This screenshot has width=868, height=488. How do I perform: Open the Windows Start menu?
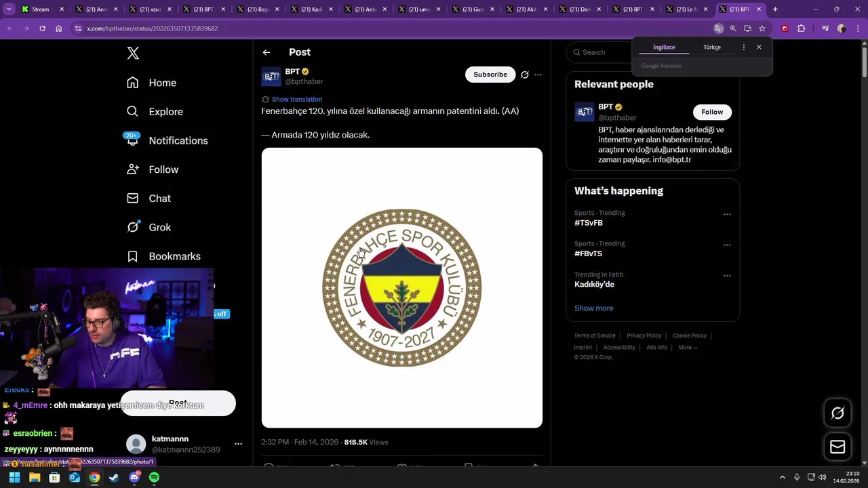pos(14,478)
